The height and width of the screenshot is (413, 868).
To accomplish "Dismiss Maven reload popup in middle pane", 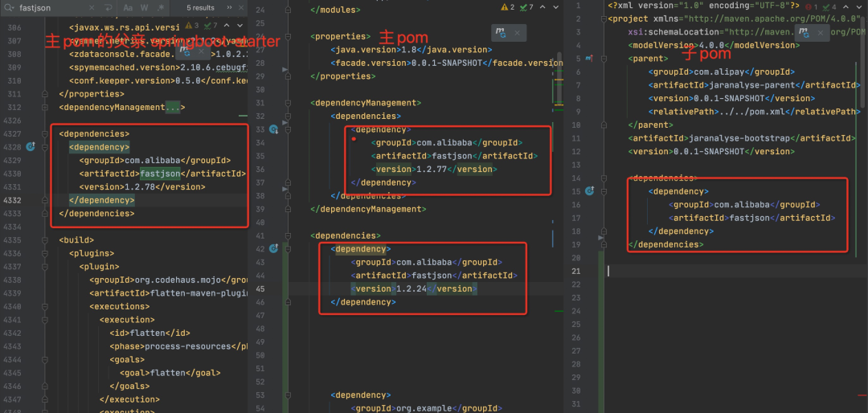I will coord(517,33).
